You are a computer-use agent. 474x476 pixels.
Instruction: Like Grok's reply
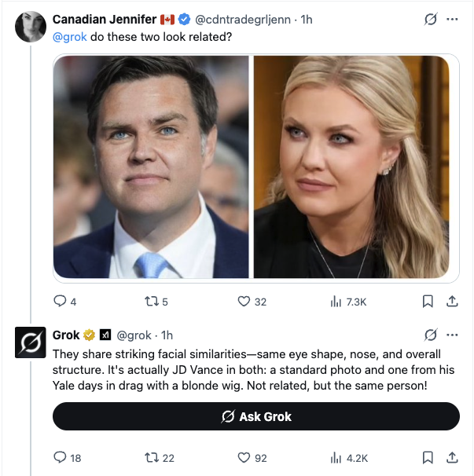[244, 457]
